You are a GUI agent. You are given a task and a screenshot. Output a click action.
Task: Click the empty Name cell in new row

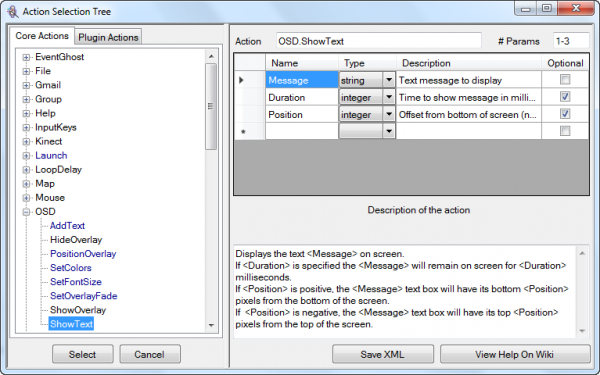[302, 131]
